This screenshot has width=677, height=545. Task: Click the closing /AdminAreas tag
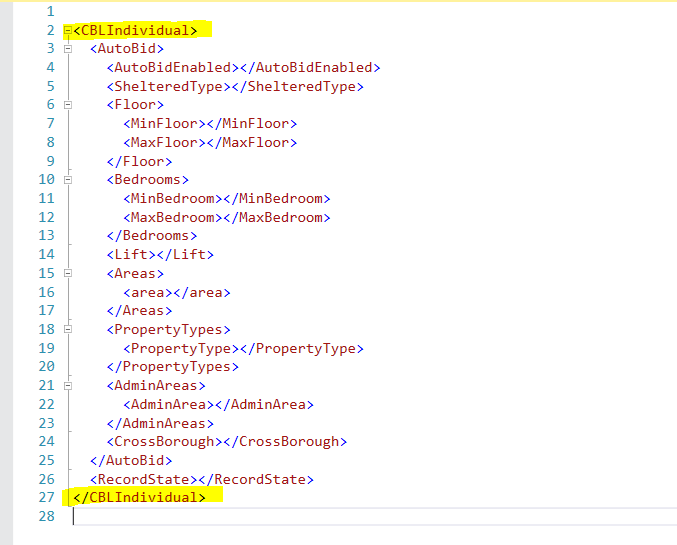[160, 423]
